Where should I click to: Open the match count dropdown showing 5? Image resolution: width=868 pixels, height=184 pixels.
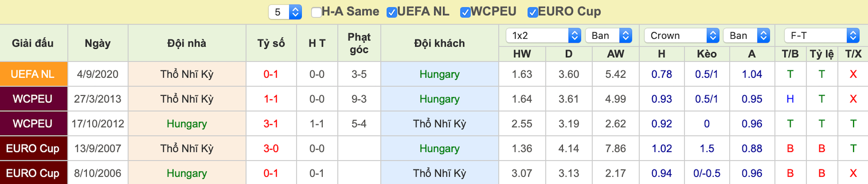click(x=285, y=12)
